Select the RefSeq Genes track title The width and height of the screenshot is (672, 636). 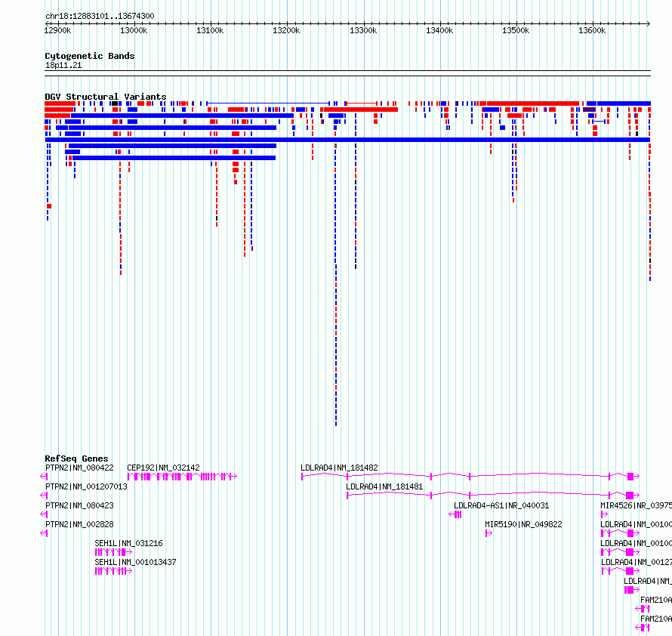pyautogui.click(x=76, y=458)
